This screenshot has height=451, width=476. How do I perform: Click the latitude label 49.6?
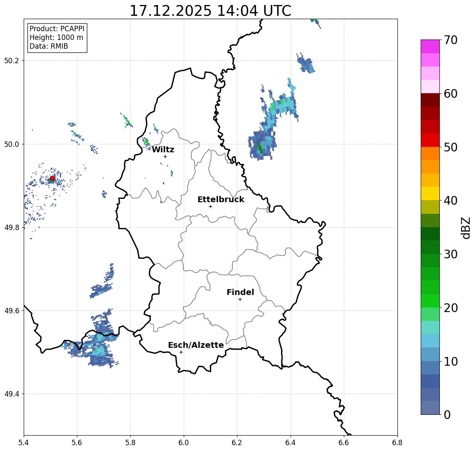coord(12,311)
